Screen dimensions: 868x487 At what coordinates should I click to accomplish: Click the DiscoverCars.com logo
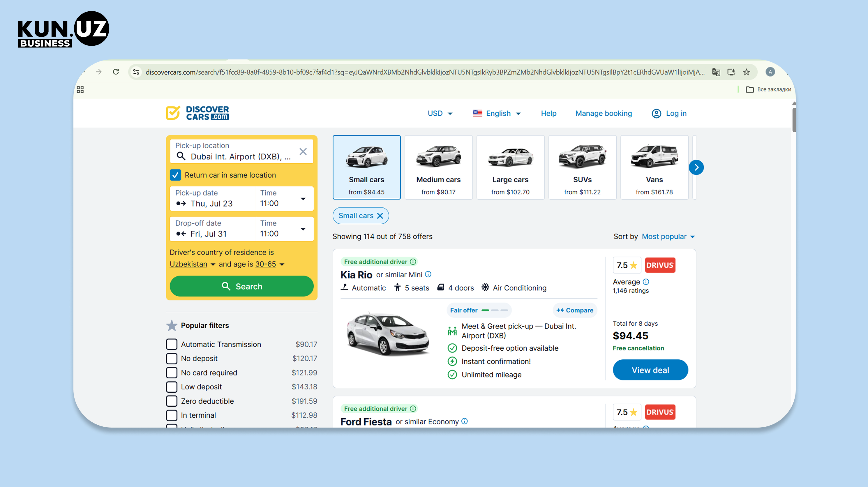[197, 113]
